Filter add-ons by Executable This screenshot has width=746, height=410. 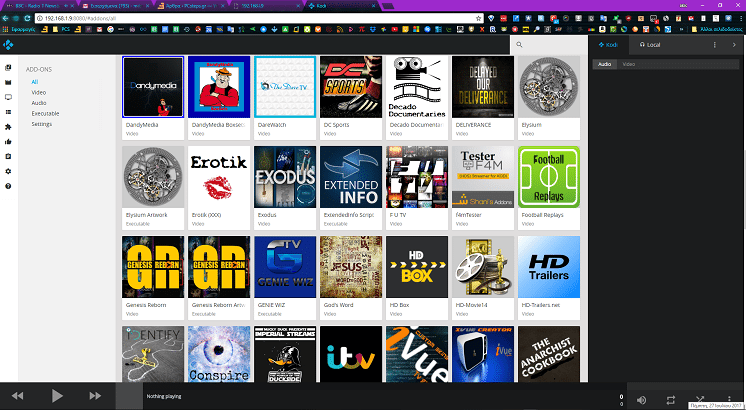(x=45, y=113)
